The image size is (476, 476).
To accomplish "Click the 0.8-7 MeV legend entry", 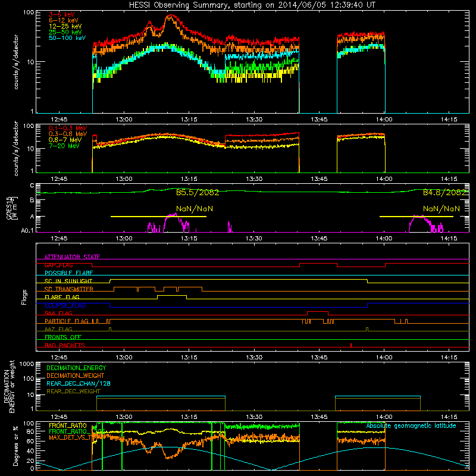I will coord(65,140).
